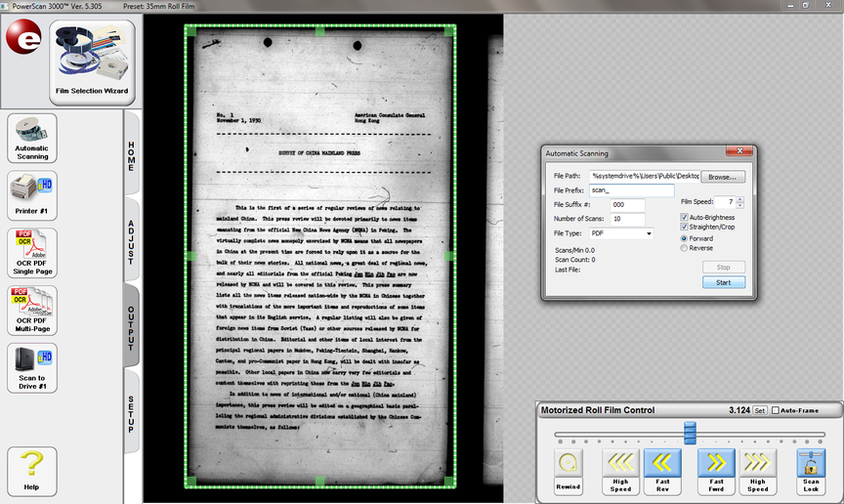Select the Reverse radio button
The height and width of the screenshot is (504, 844).
tap(685, 248)
